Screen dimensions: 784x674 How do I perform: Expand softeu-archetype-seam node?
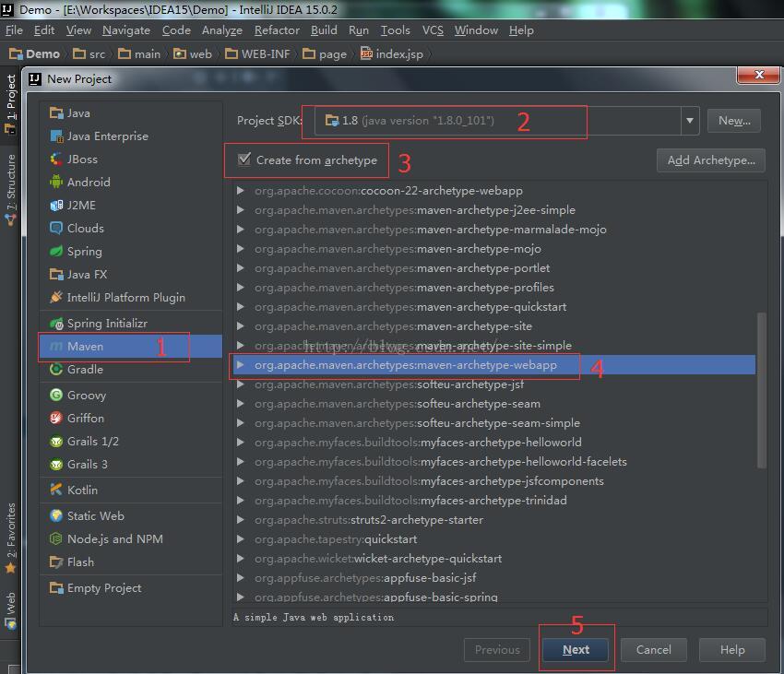tap(241, 404)
